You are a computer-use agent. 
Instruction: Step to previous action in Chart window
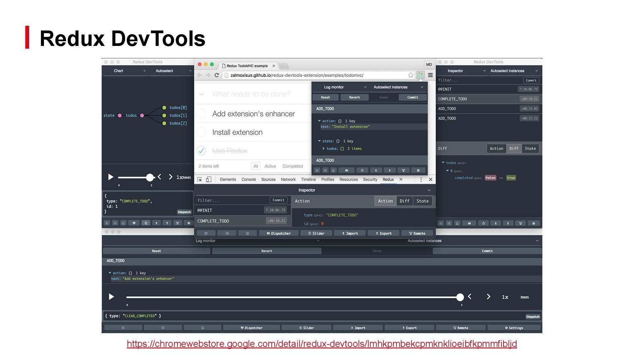pyautogui.click(x=159, y=177)
